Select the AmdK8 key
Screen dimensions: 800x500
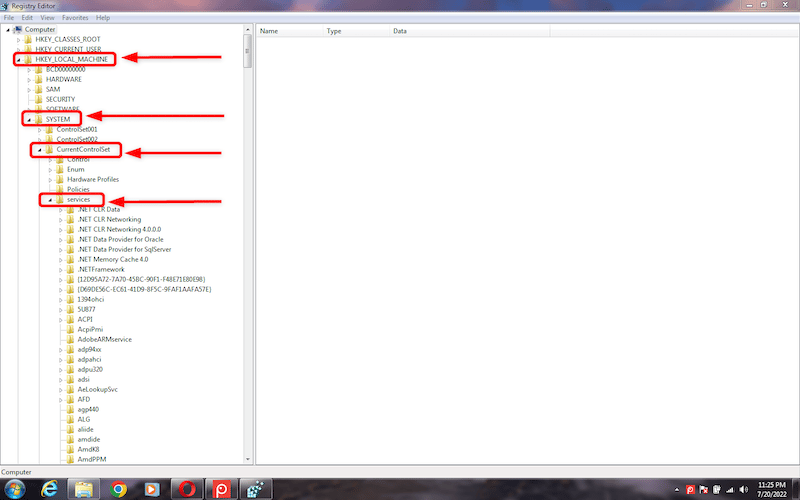[x=88, y=449]
